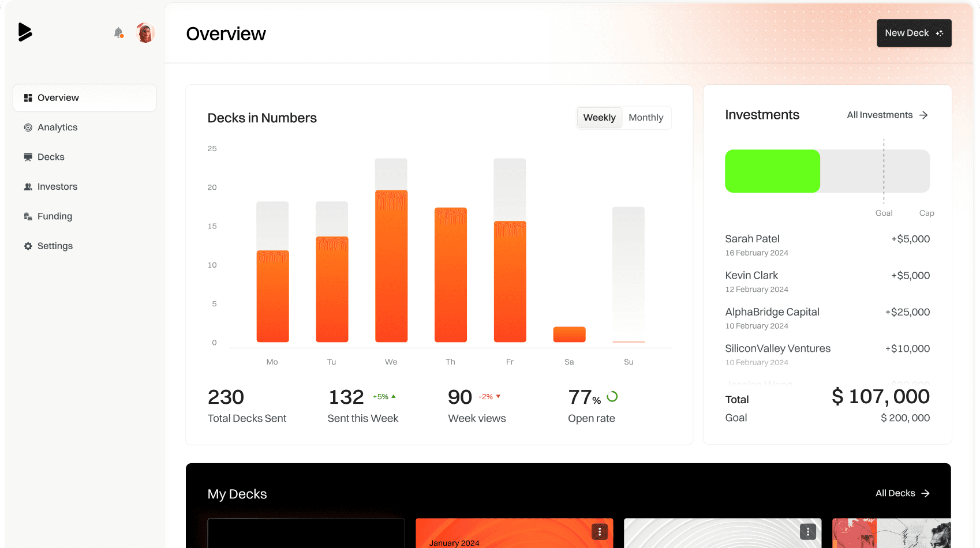Select Kevin Clark investment row

[x=827, y=281]
